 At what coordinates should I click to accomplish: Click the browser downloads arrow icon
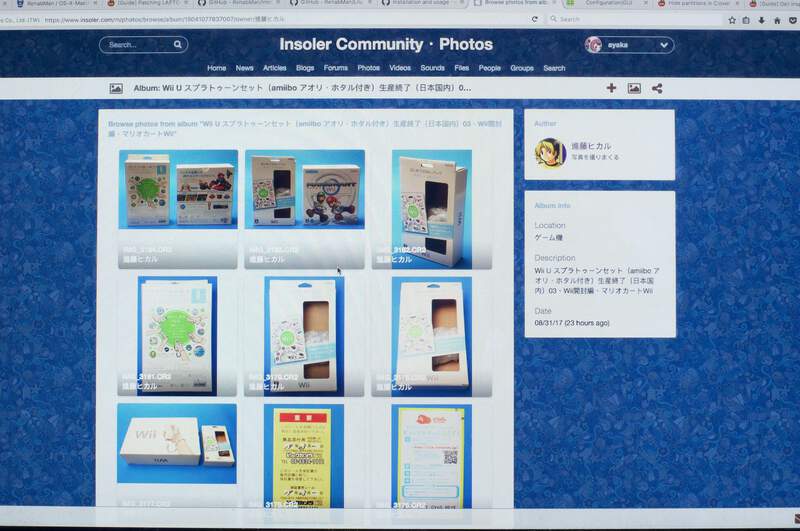[761, 20]
